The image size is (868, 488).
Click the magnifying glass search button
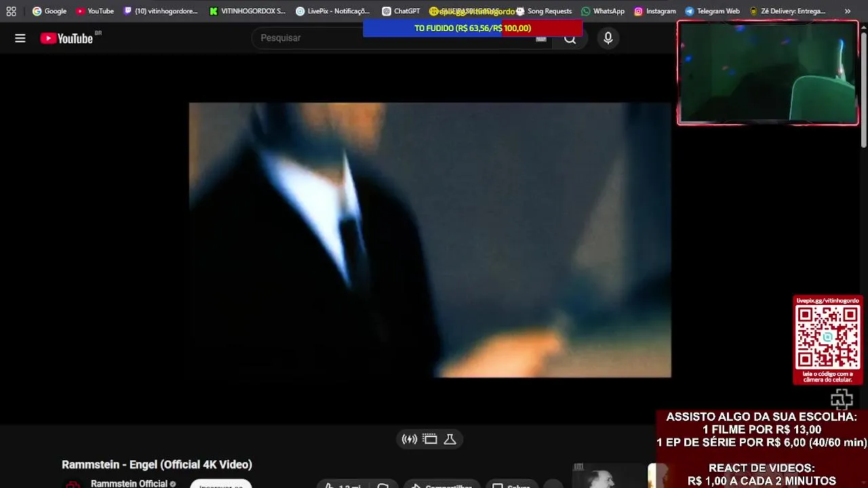point(570,39)
